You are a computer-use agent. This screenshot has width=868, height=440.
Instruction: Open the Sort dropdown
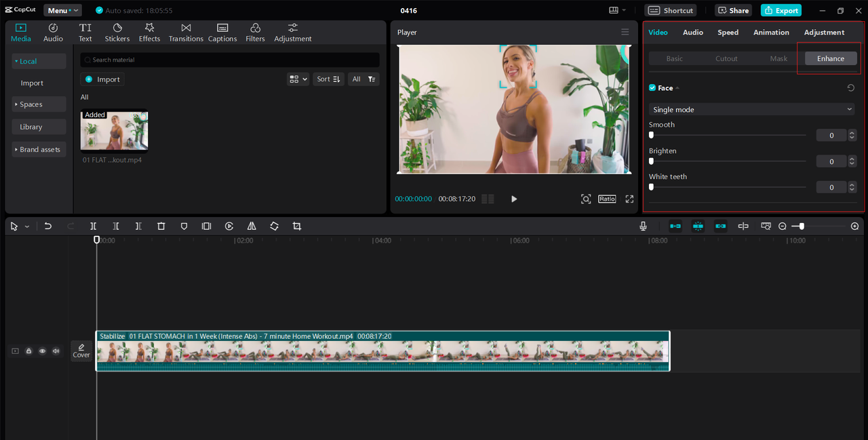[x=329, y=79]
